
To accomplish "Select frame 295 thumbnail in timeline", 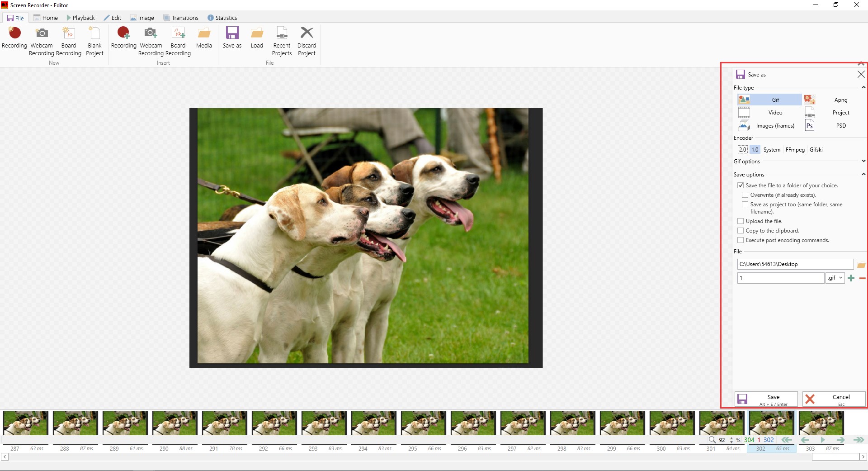I will pyautogui.click(x=423, y=423).
